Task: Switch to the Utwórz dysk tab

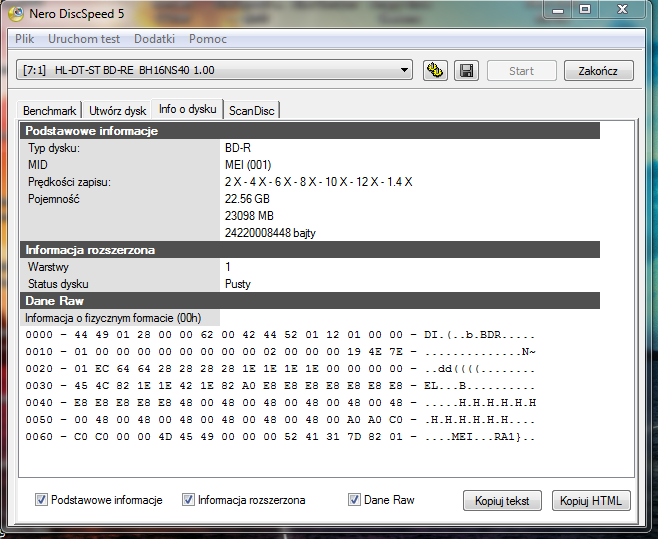Action: tap(117, 111)
